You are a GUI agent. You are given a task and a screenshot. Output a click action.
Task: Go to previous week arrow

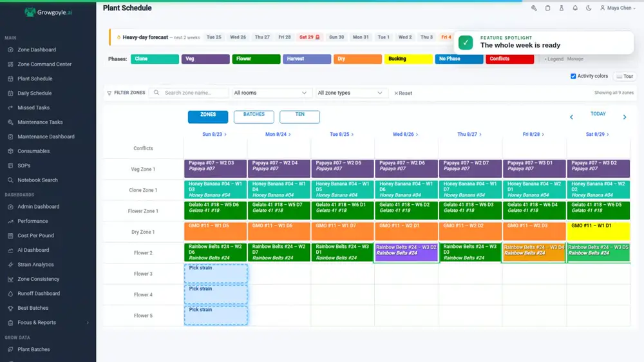click(x=571, y=117)
